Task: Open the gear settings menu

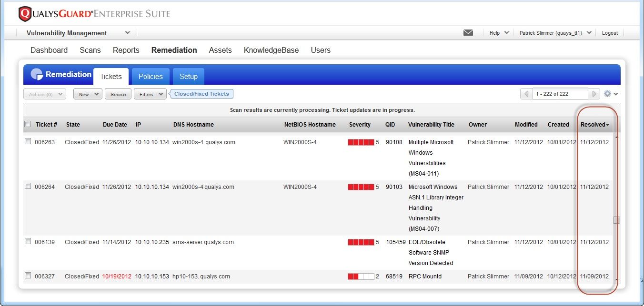Action: click(611, 94)
